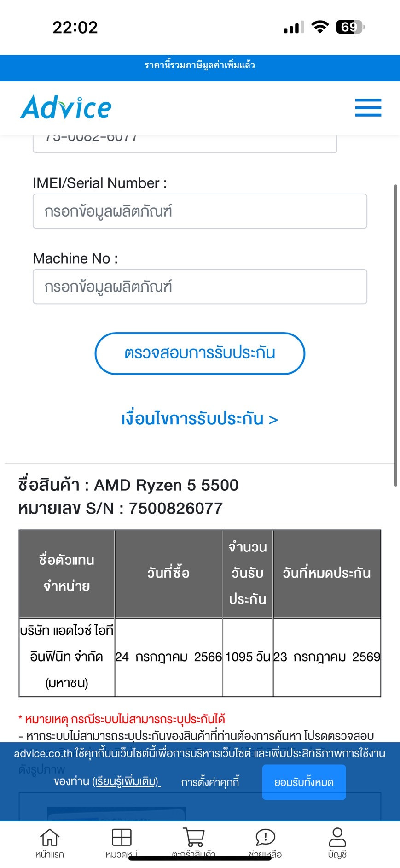The height and width of the screenshot is (868, 400).
Task: Open the hamburger menu icon
Action: coord(368,108)
